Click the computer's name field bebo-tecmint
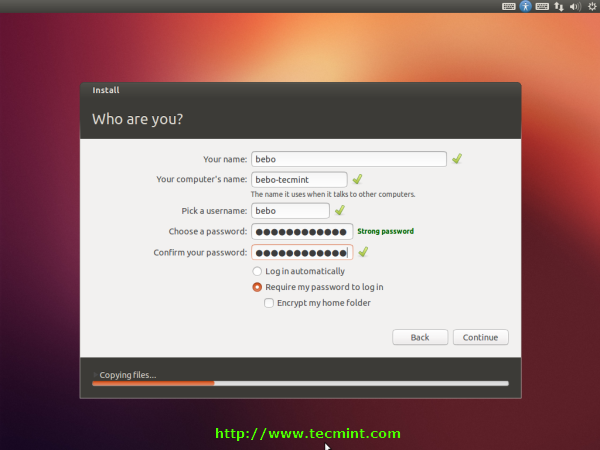Image resolution: width=600 pixels, height=450 pixels. click(299, 179)
